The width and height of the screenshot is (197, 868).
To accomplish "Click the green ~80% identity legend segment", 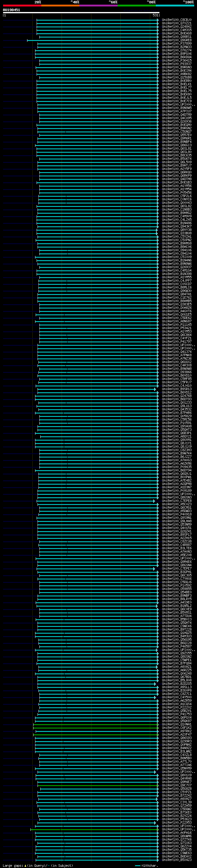I will (x=137, y=6).
